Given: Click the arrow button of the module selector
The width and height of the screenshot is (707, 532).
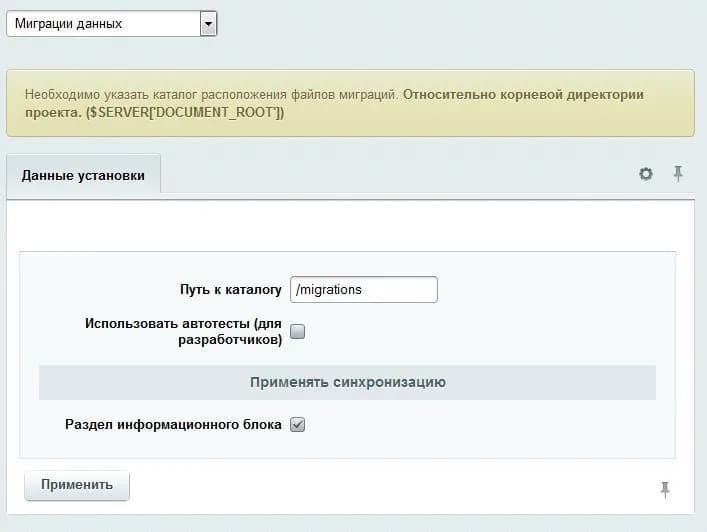Looking at the screenshot, I should point(208,24).
